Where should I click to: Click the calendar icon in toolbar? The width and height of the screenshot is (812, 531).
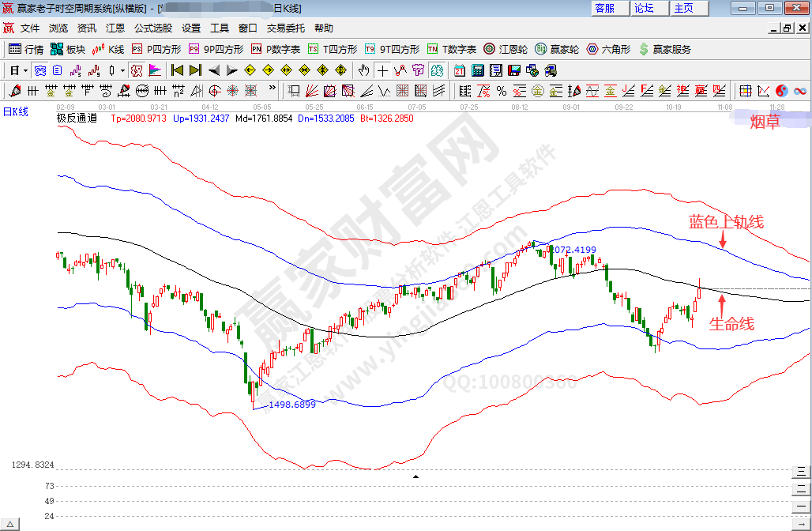459,70
